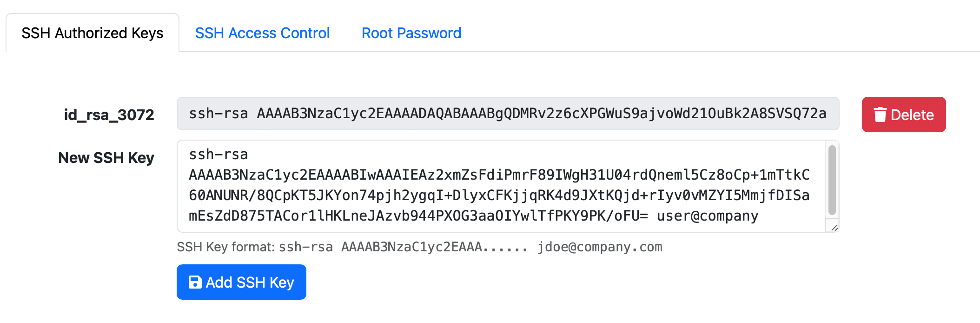980x323 pixels.
Task: Click the Delete button label text
Action: click(912, 114)
